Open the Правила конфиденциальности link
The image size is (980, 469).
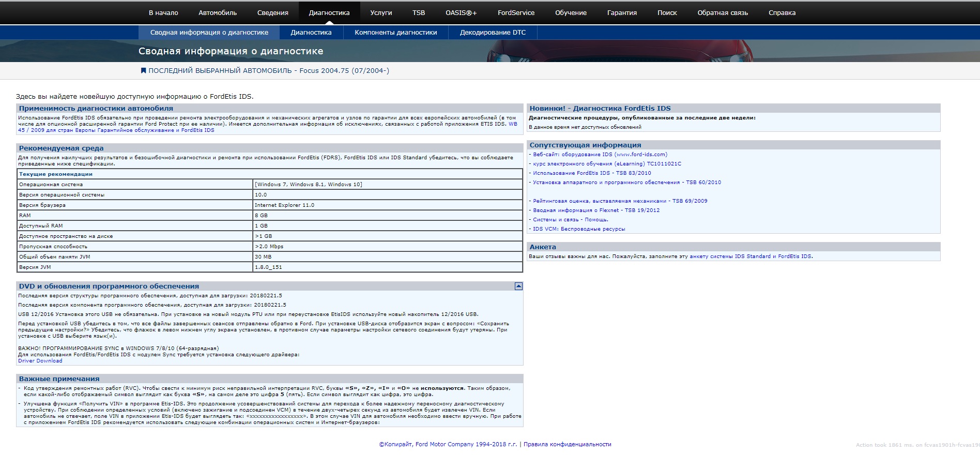pos(567,444)
